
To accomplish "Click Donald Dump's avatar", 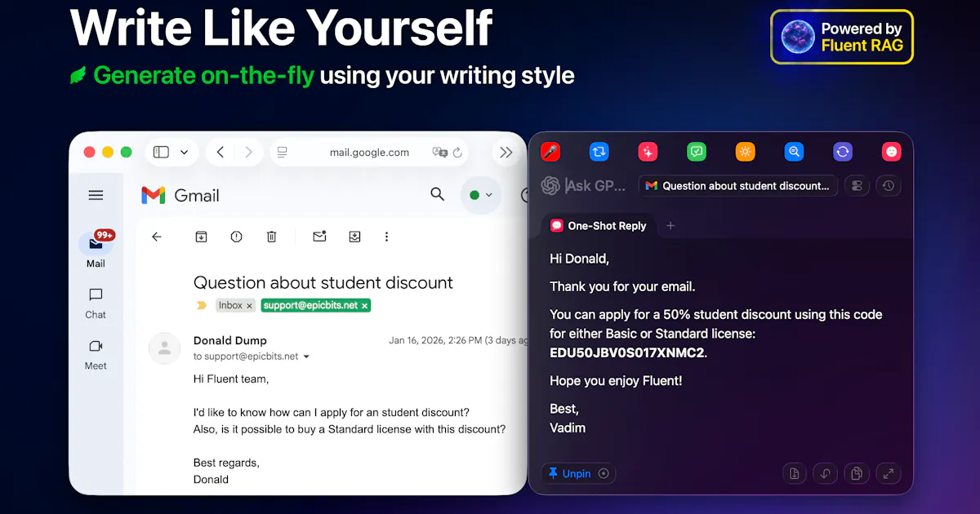I will point(164,348).
